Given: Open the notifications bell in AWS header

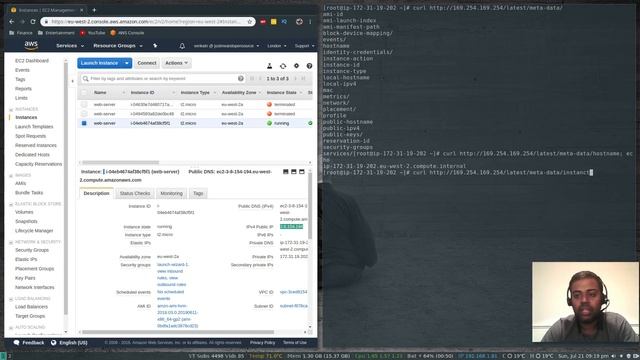Looking at the screenshot, I should click(182, 46).
